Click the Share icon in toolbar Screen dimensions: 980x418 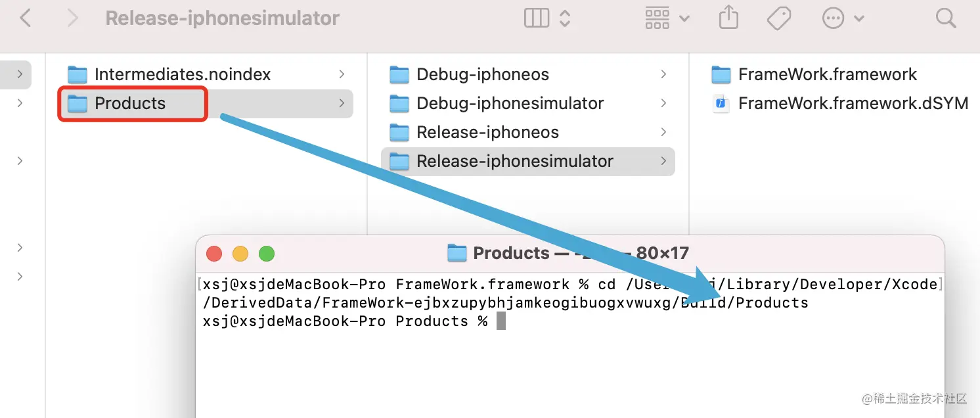coord(728,18)
